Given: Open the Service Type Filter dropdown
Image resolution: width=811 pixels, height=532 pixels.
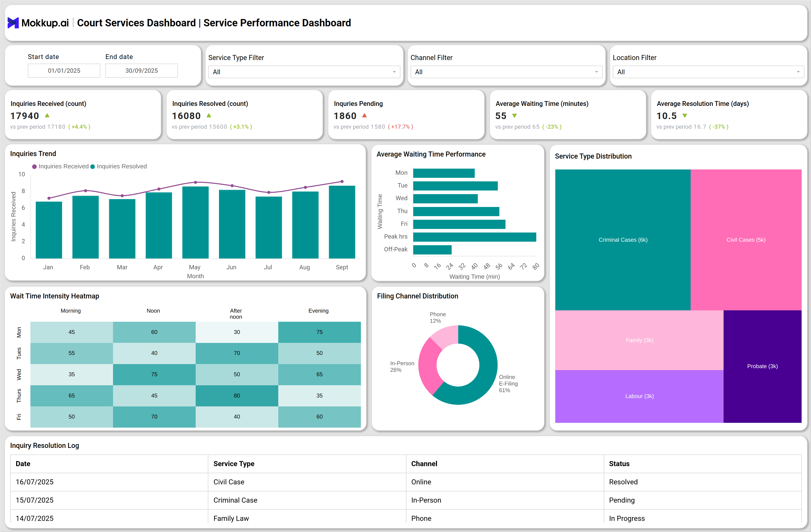Looking at the screenshot, I should 304,72.
